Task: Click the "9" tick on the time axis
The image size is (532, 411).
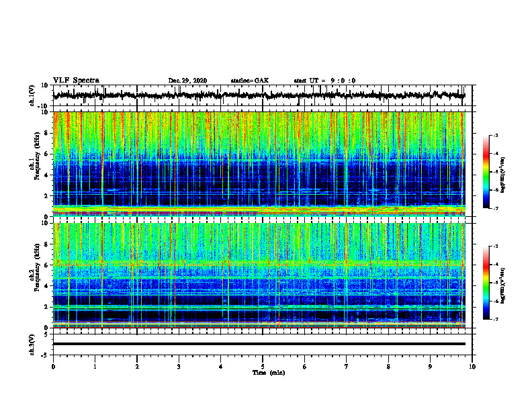Action: coord(430,367)
